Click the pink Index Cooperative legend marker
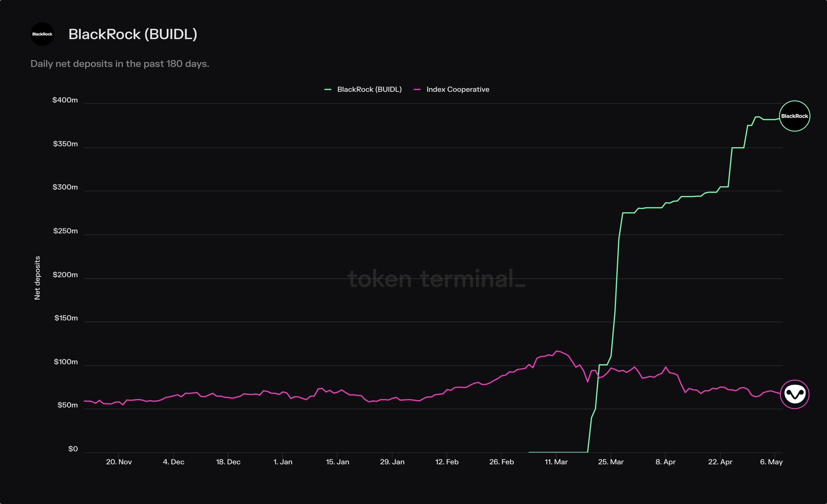This screenshot has height=504, width=827. point(417,90)
